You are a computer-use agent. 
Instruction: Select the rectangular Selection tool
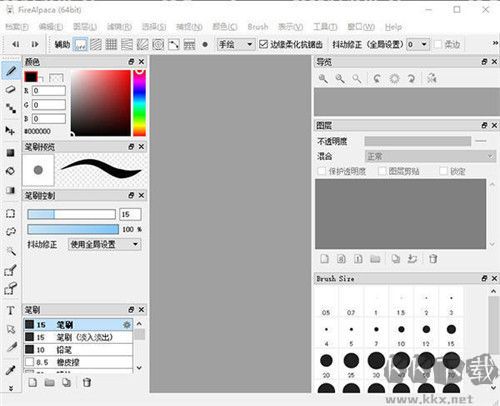11,213
